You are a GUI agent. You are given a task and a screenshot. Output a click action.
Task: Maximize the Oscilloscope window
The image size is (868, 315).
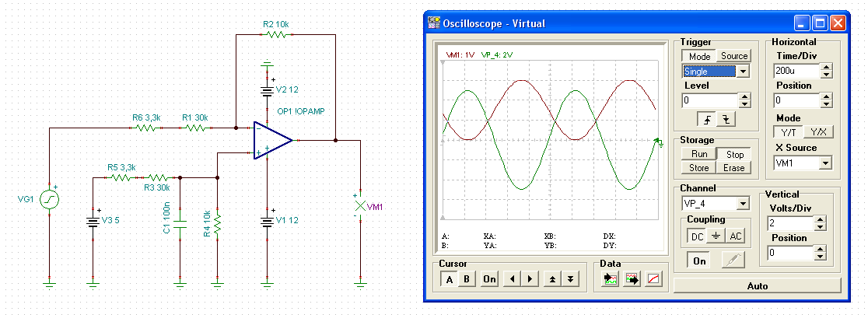pyautogui.click(x=821, y=23)
